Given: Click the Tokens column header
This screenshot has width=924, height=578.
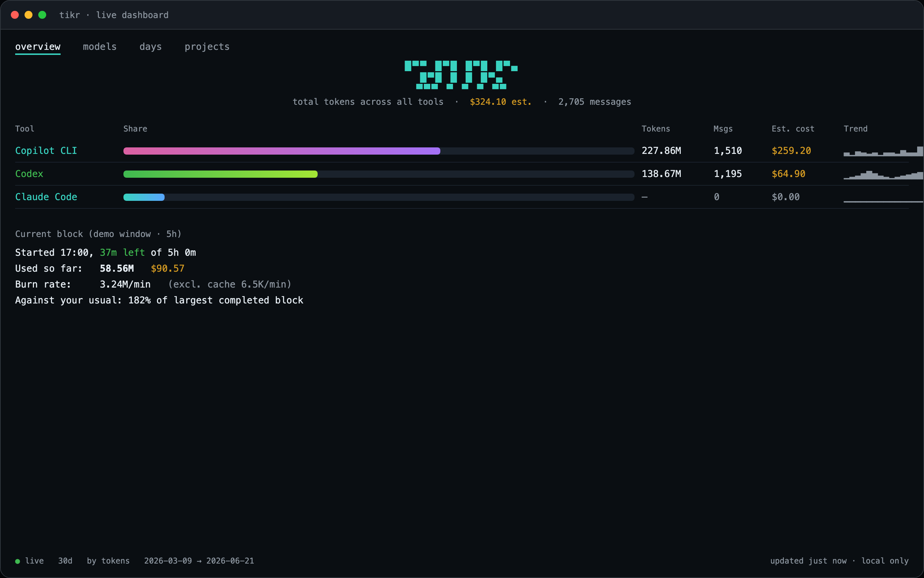Looking at the screenshot, I should 655,129.
